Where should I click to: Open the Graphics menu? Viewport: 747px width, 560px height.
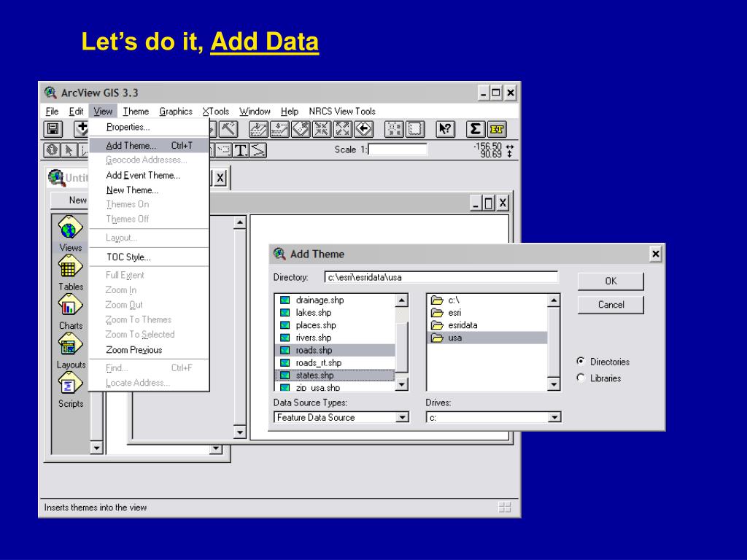[176, 111]
